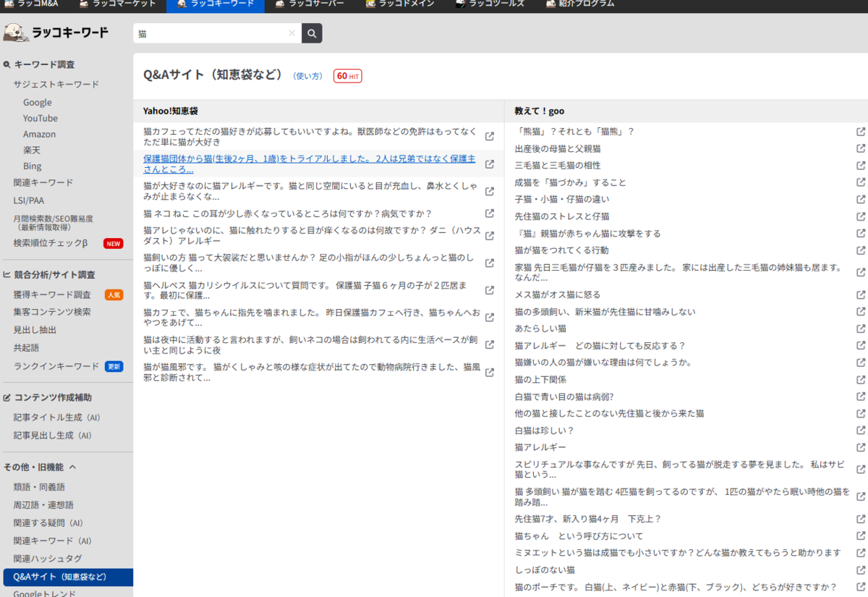This screenshot has height=597, width=868.
Task: Click the ラッコキーワード otter logo
Action: click(x=56, y=33)
